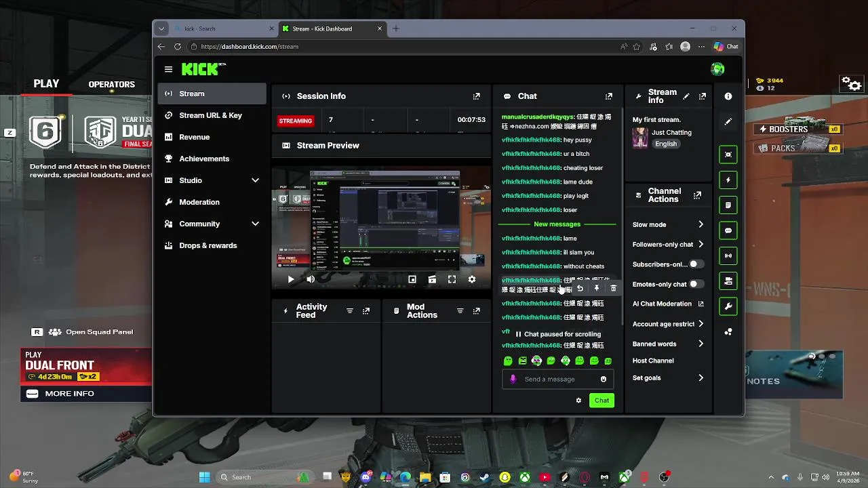868x488 pixels.
Task: Open the browser tab list dropdown
Action: (x=161, y=28)
